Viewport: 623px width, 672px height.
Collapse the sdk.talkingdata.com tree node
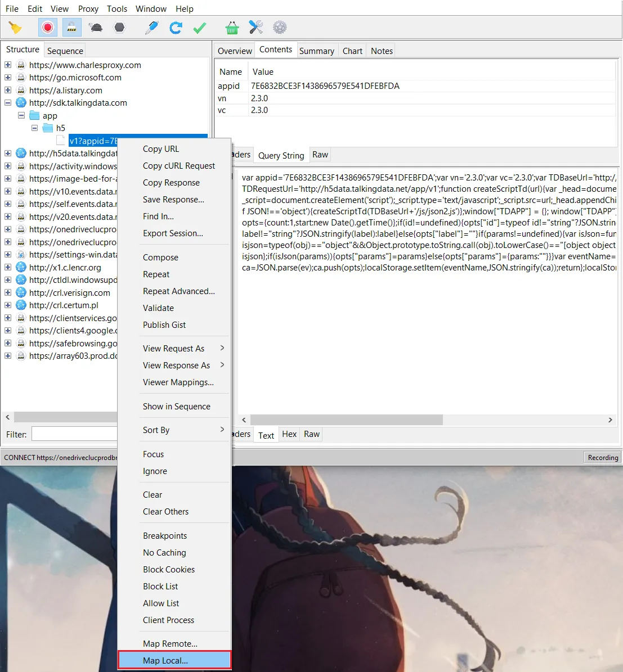8,103
